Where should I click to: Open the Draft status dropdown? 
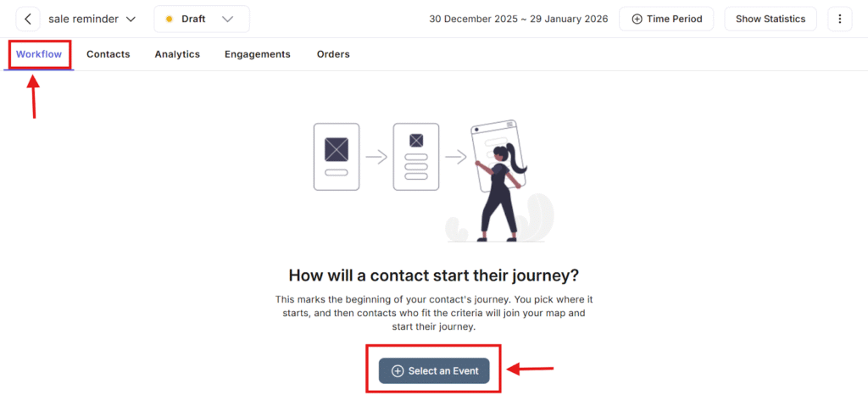coord(201,19)
